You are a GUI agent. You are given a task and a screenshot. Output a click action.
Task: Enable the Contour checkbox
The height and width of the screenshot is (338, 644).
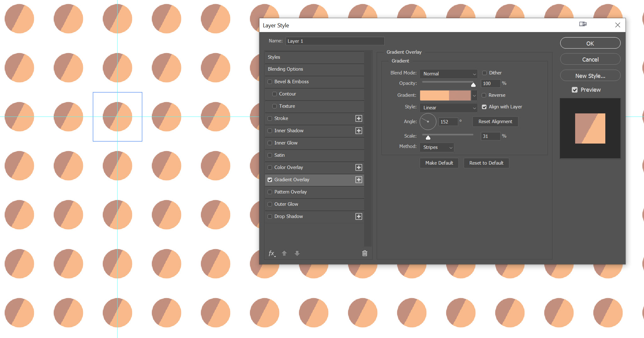pos(275,94)
